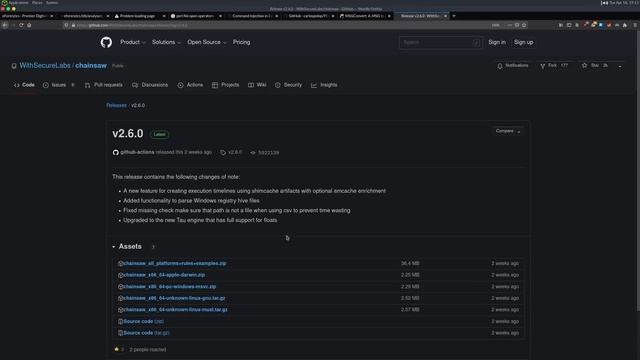640x360 pixels.
Task: Switch to the Wiki tab
Action: point(257,85)
